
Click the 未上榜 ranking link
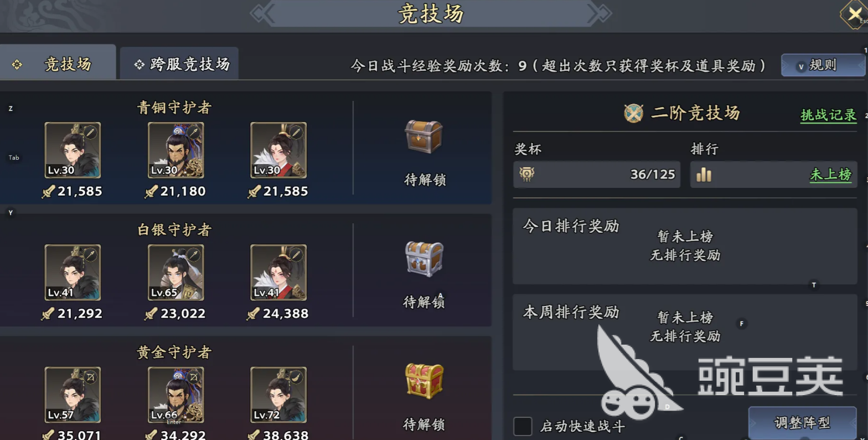(x=830, y=175)
